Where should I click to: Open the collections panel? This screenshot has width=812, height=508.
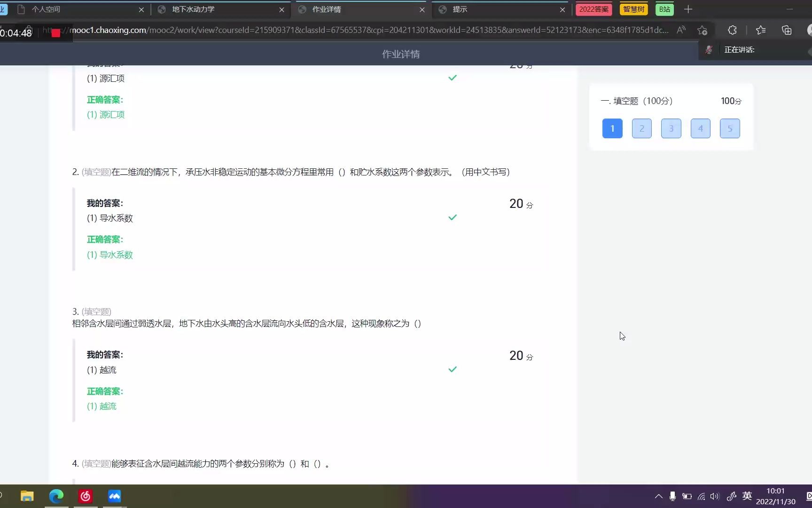tap(787, 30)
